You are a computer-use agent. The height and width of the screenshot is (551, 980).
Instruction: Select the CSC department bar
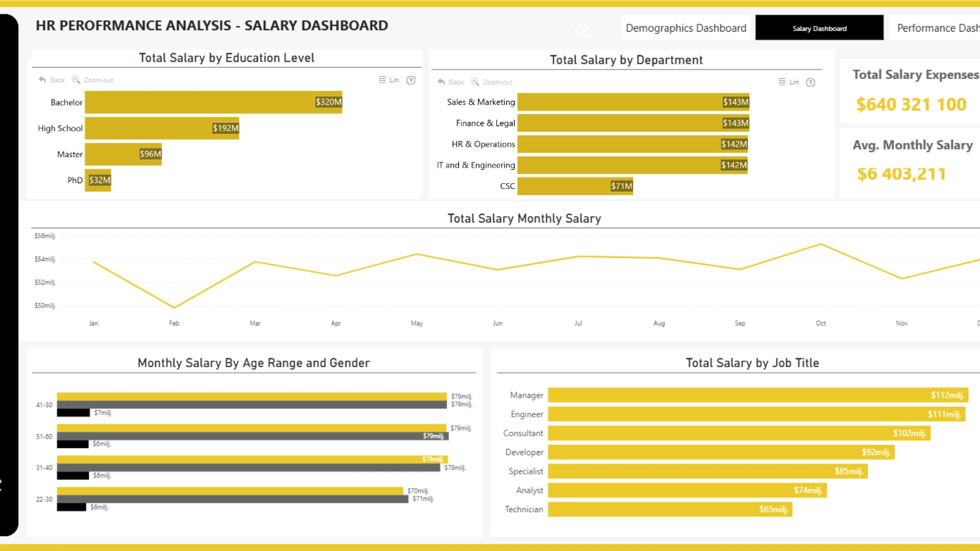coord(575,186)
